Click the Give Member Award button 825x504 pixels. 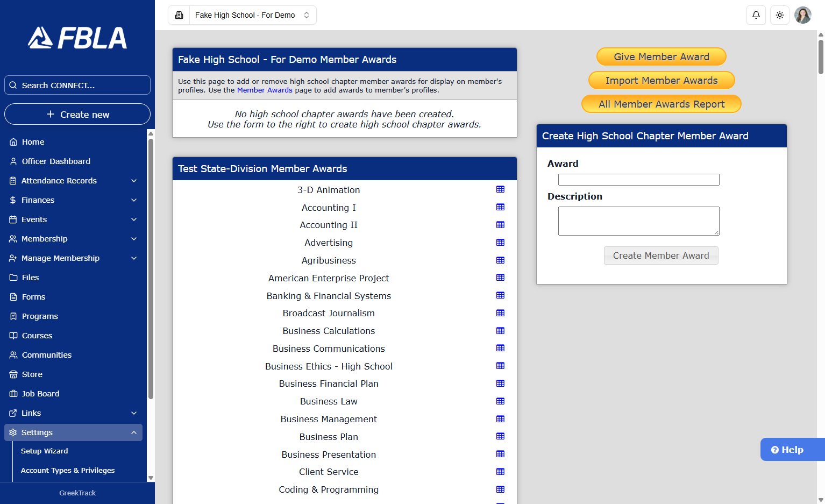(x=662, y=56)
